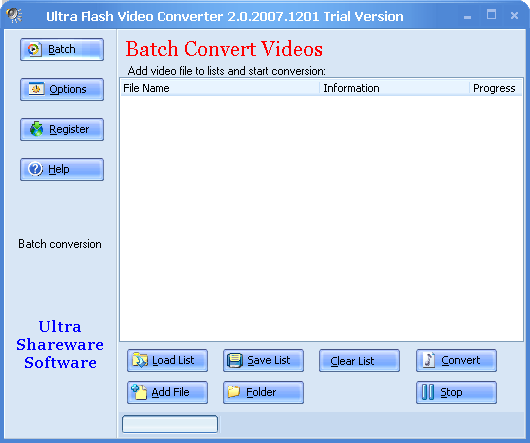530x443 pixels.
Task: Click the 'Add video file to lists' instruction text
Action: 226,71
